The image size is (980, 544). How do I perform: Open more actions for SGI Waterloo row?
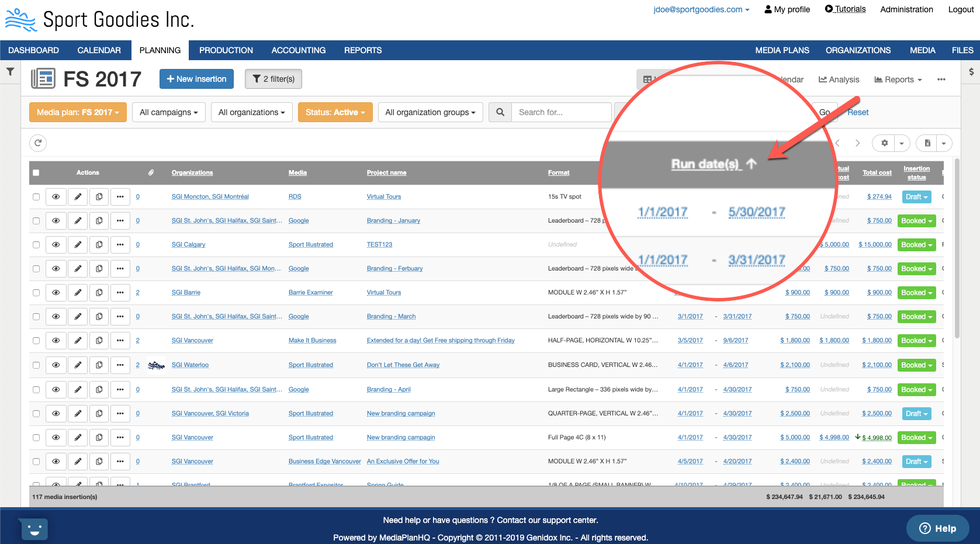(120, 365)
